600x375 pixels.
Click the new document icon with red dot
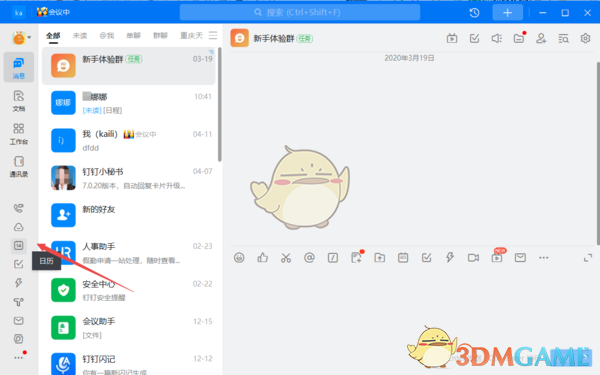point(356,258)
